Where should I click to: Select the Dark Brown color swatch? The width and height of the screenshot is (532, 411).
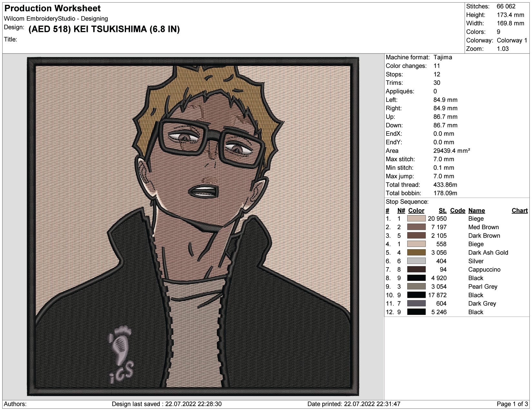(416, 236)
